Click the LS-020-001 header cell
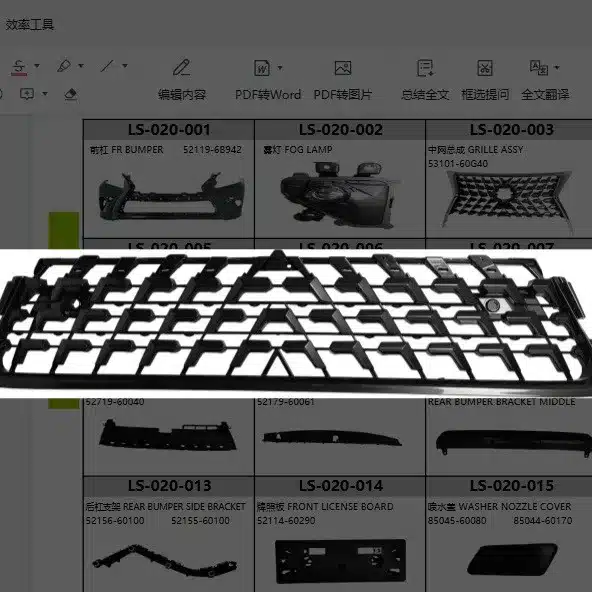 (169, 130)
